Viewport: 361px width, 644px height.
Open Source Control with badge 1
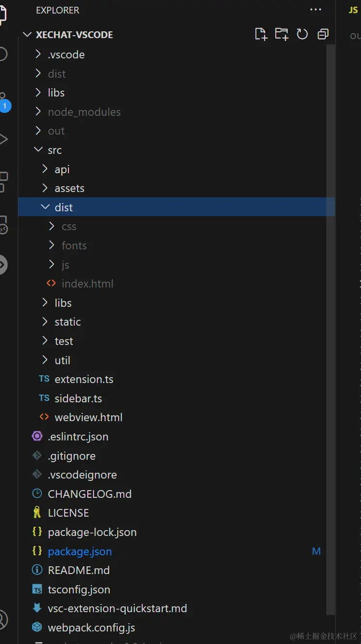[x=4, y=103]
